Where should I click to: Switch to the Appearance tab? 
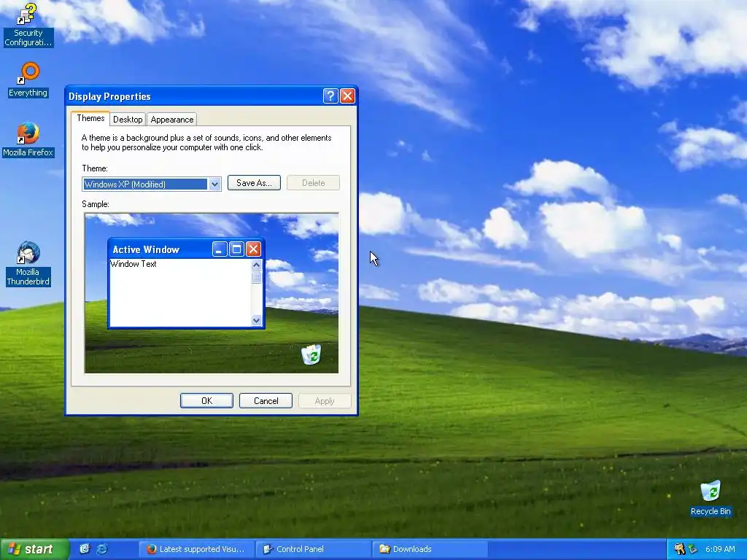172,120
